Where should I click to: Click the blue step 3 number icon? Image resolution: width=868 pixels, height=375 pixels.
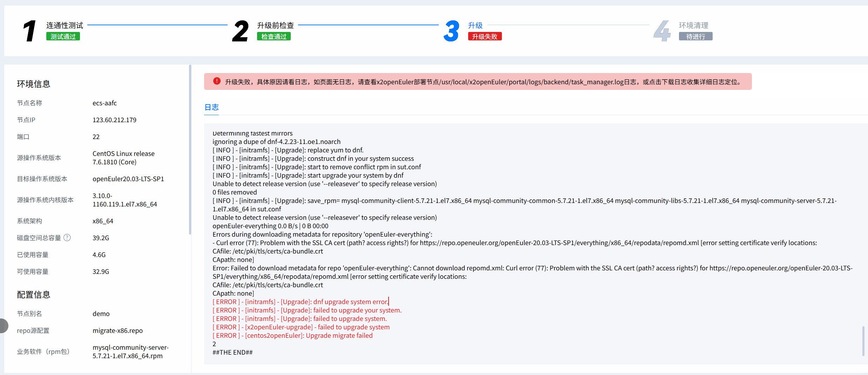tap(451, 31)
